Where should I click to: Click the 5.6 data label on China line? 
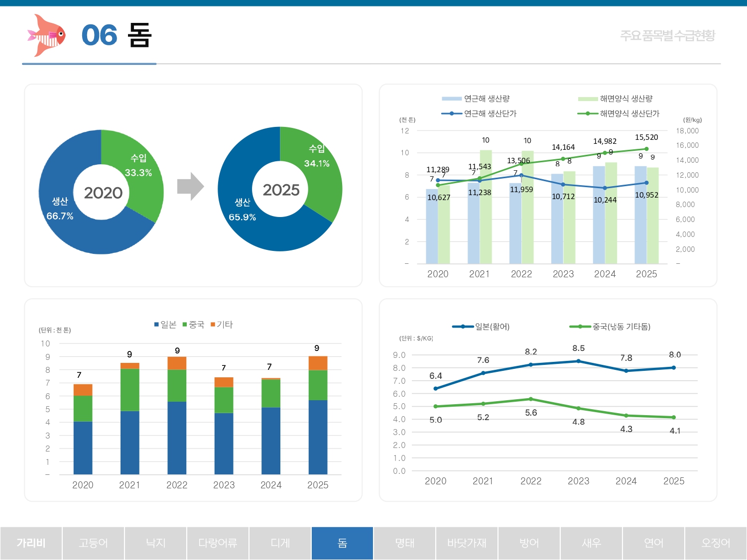tap(531, 413)
